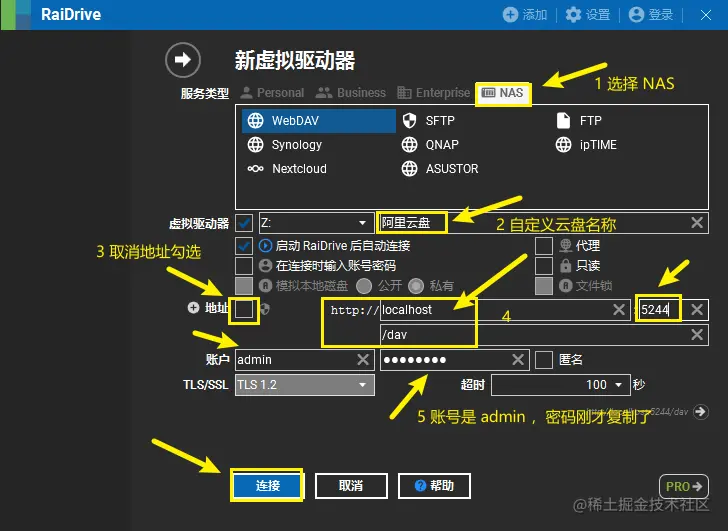Toggle the 代理 proxy checkbox
Image resolution: width=728 pixels, height=531 pixels.
pos(544,246)
